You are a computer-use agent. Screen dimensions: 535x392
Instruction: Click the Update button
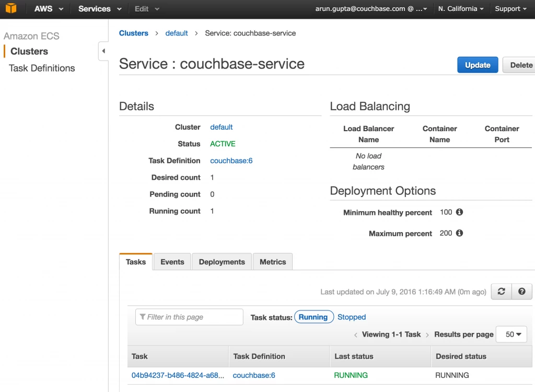tap(478, 65)
